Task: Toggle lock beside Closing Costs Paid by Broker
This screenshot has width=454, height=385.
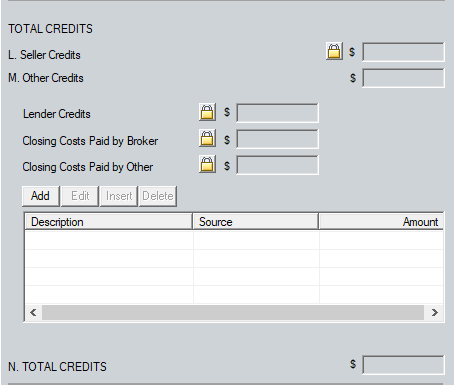Action: 207,138
